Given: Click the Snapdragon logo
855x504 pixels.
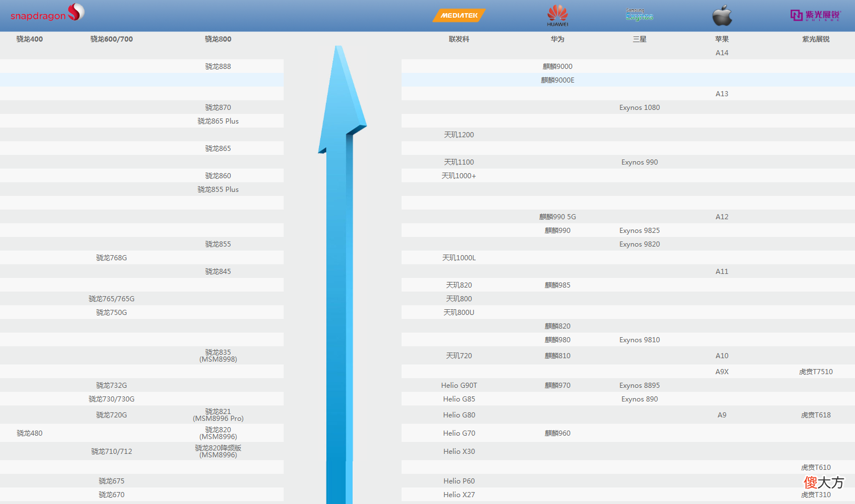Looking at the screenshot, I should tap(47, 13).
